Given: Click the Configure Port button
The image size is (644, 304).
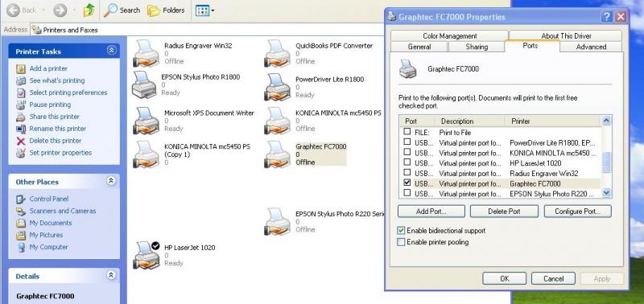Looking at the screenshot, I should 577,212.
